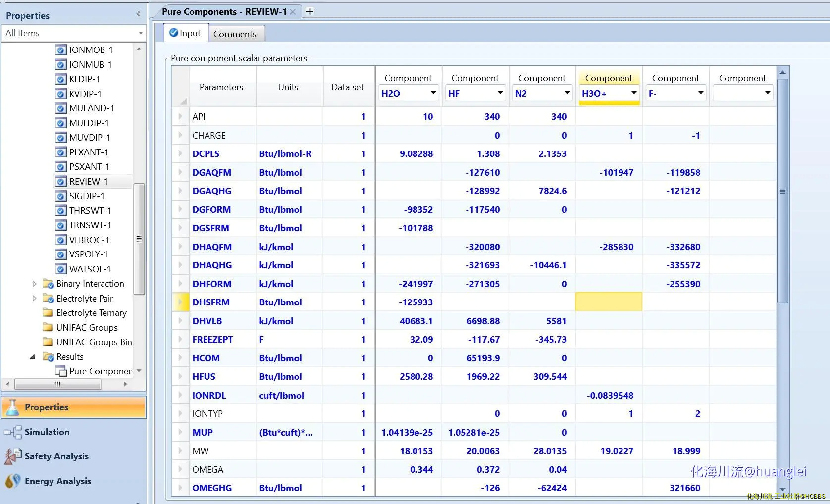Image resolution: width=830 pixels, height=504 pixels.
Task: Click the MW value 18.0153 for H2O
Action: [x=416, y=451]
